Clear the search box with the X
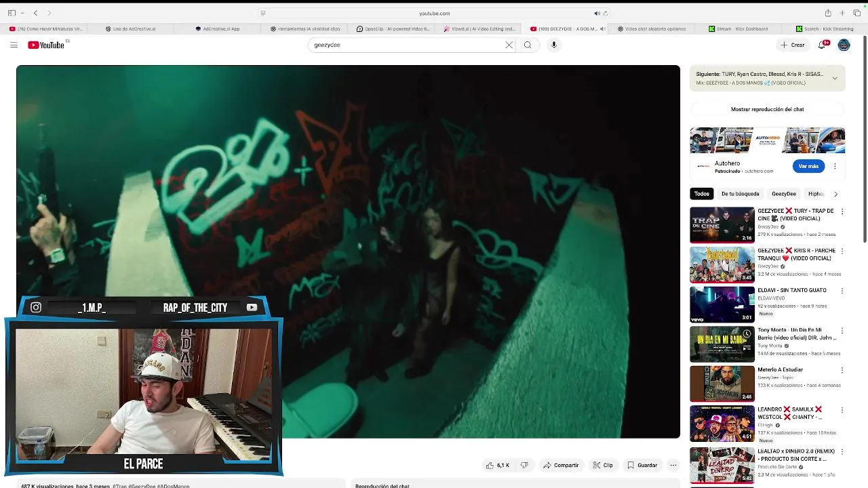This screenshot has height=488, width=868. pyautogui.click(x=509, y=45)
